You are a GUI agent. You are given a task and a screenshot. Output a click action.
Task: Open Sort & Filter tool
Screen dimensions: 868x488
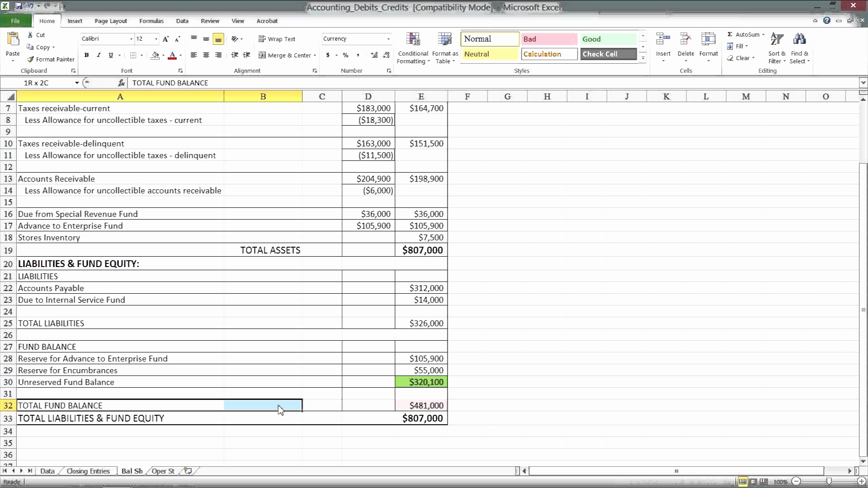pos(777,40)
